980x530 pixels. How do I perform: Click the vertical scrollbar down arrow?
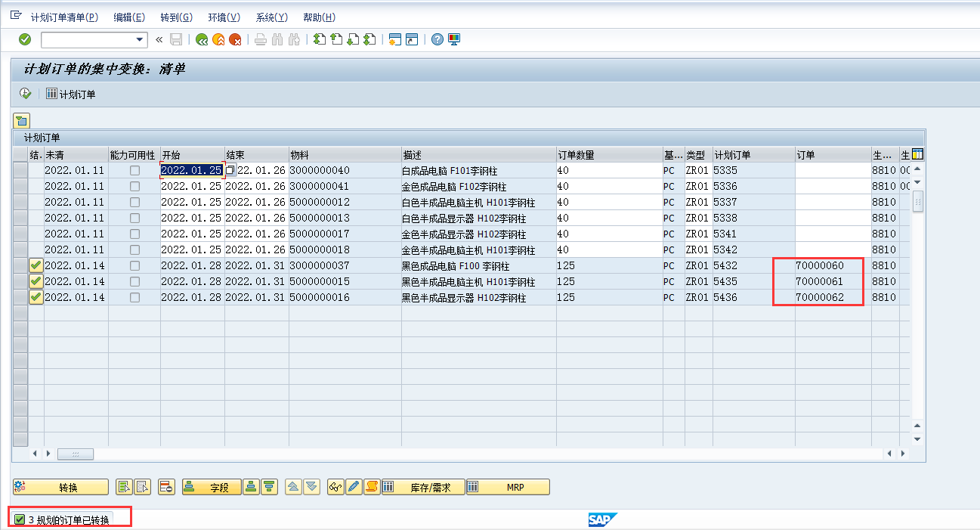click(x=917, y=438)
